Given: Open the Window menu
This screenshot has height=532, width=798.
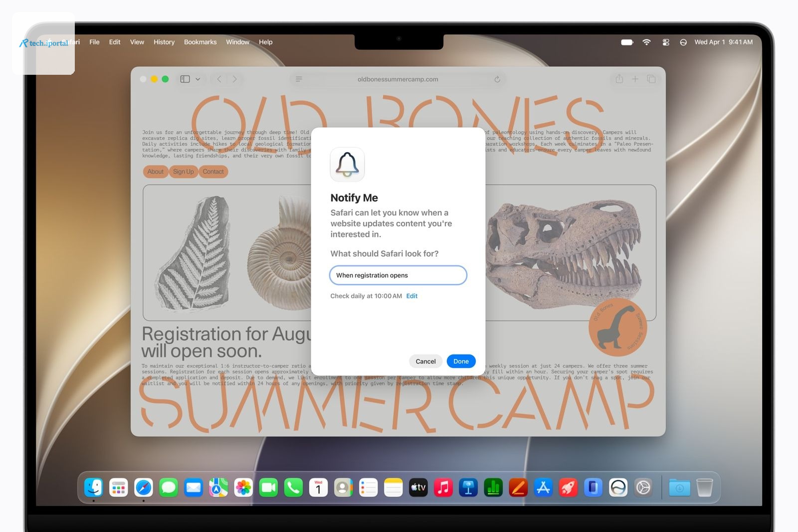Looking at the screenshot, I should [x=237, y=42].
